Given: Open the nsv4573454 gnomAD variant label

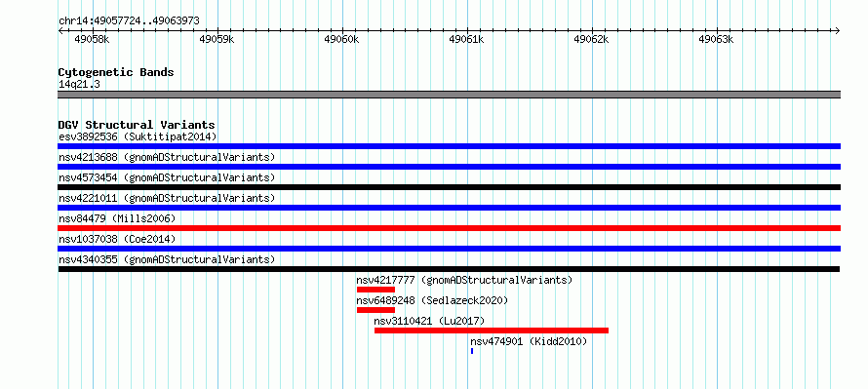Looking at the screenshot, I should [167, 177].
